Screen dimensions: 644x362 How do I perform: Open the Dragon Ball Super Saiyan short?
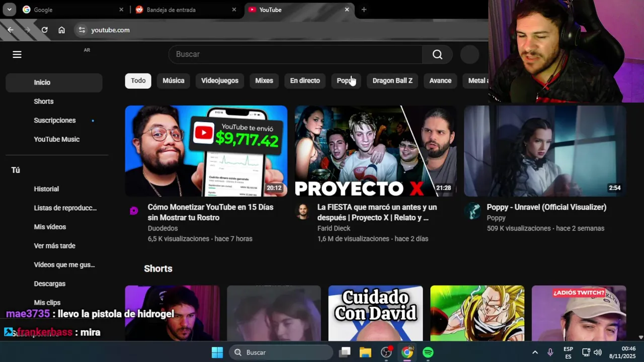click(477, 313)
